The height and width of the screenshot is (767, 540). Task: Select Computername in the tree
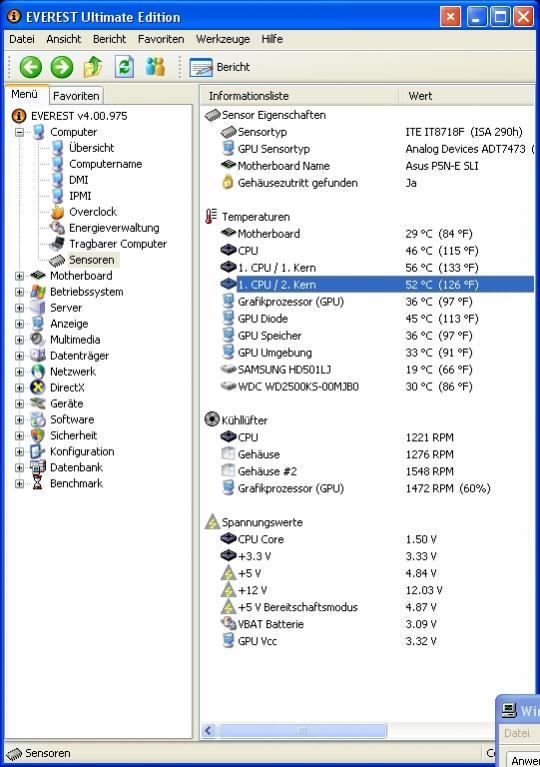point(105,164)
